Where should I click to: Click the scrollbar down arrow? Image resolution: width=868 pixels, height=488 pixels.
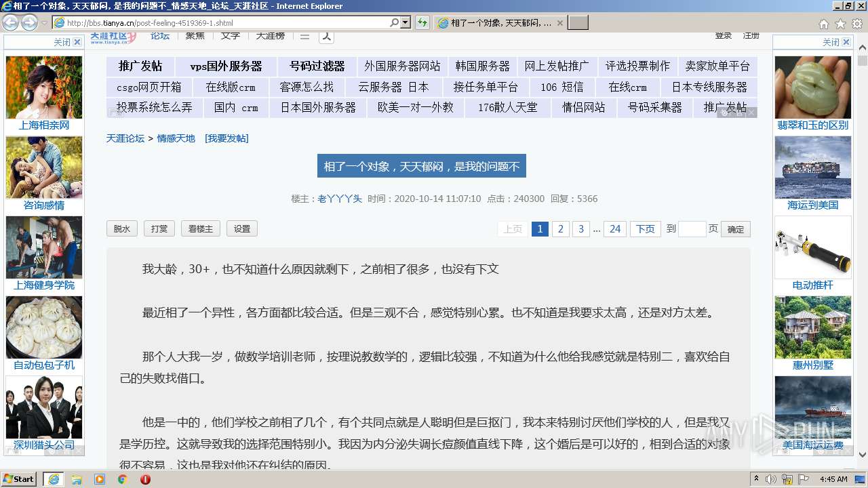point(863,455)
